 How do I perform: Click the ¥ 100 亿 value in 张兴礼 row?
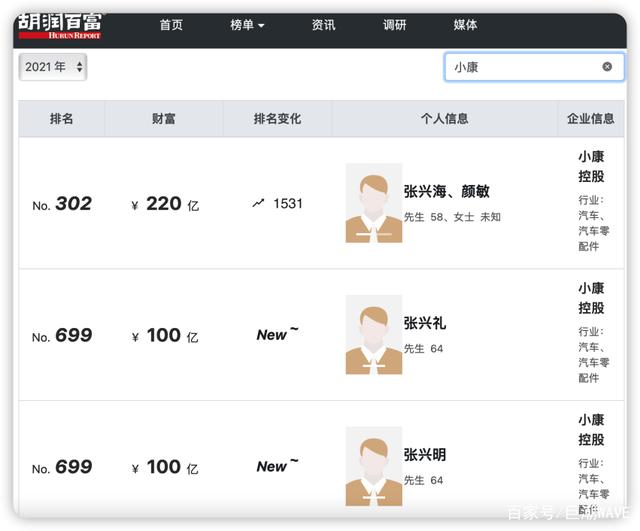coord(165,335)
